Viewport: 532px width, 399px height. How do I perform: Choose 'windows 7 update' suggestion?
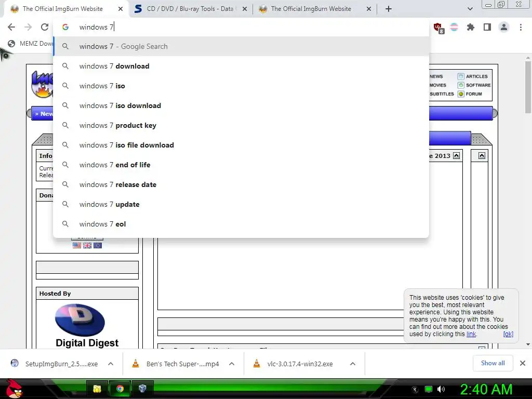click(241, 204)
